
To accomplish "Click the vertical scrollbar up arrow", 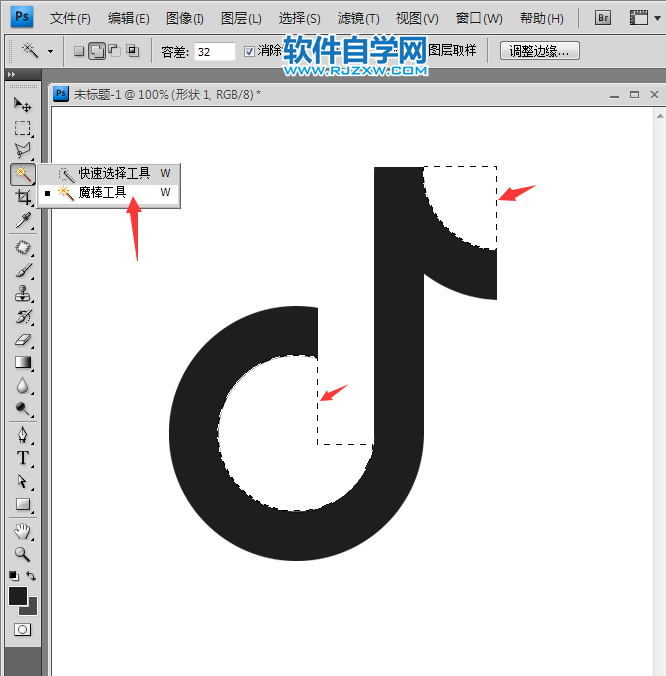I will pyautogui.click(x=660, y=116).
